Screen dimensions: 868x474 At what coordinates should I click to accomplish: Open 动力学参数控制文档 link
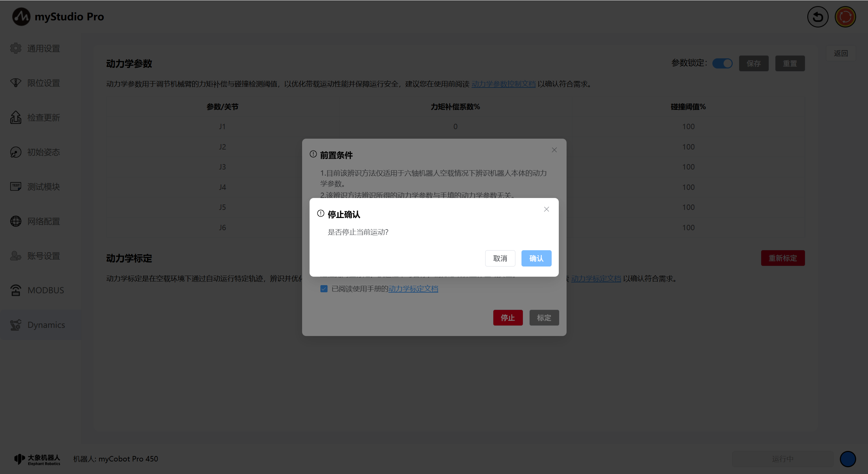[503, 84]
